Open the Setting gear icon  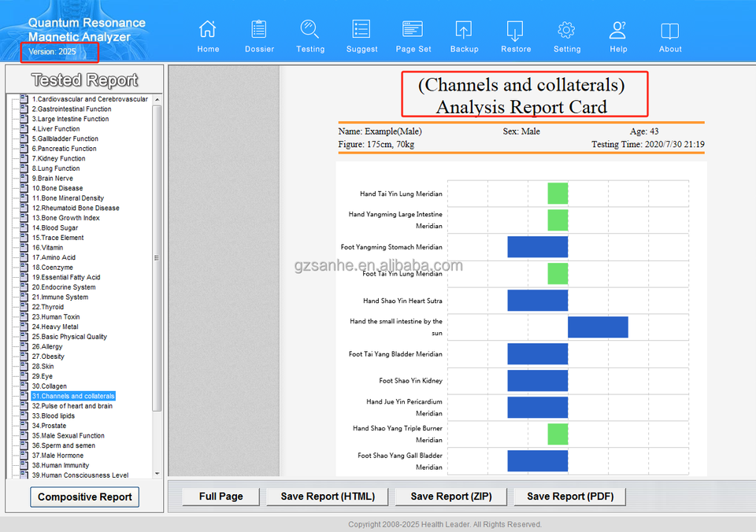pos(566,31)
